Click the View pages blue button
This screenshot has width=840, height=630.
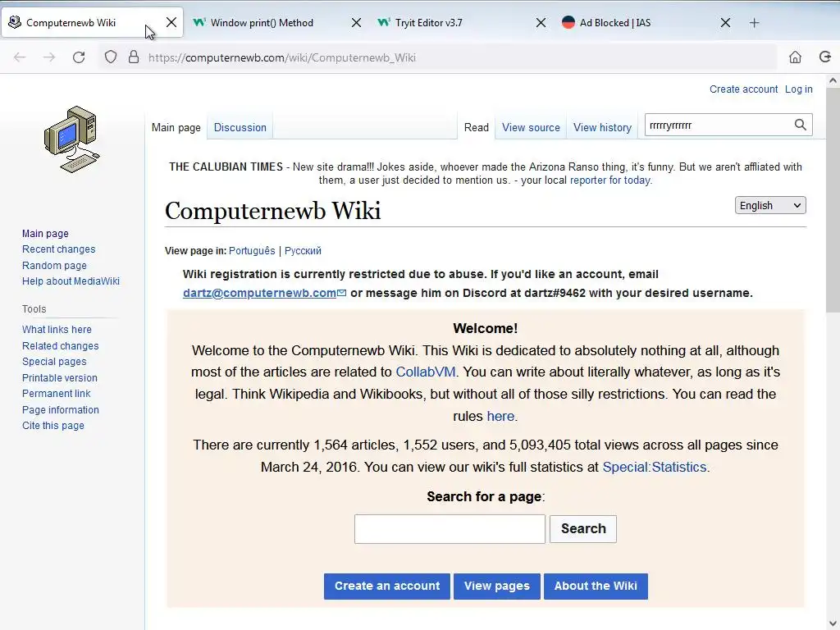tap(496, 586)
